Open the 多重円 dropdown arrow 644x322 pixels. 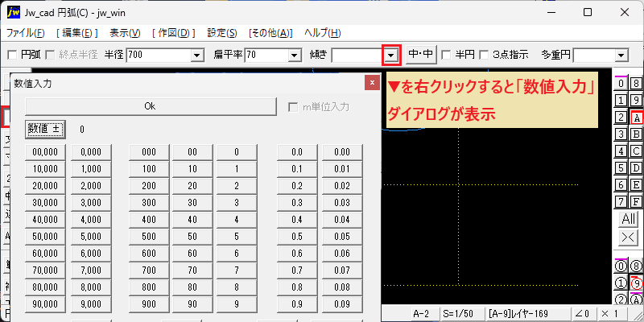621,55
